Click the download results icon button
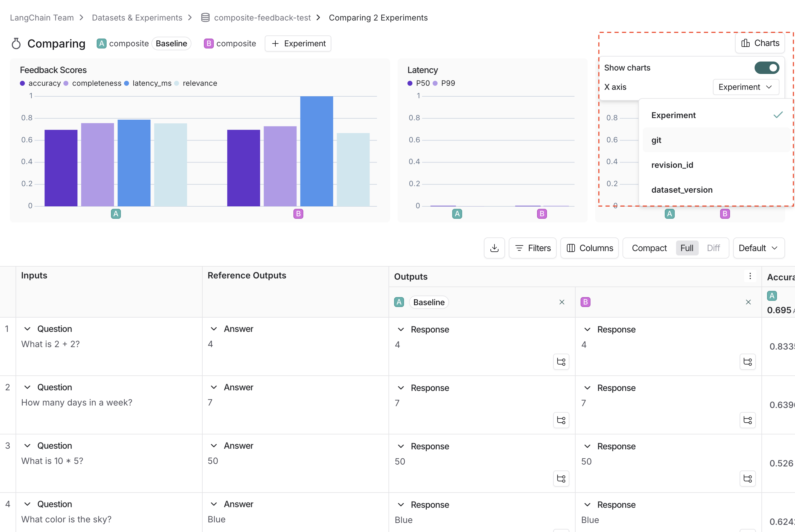The width and height of the screenshot is (795, 532). coord(494,248)
